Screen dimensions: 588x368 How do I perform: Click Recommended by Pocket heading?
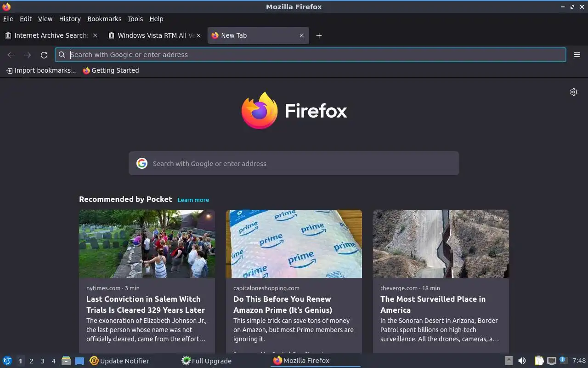[x=125, y=199]
